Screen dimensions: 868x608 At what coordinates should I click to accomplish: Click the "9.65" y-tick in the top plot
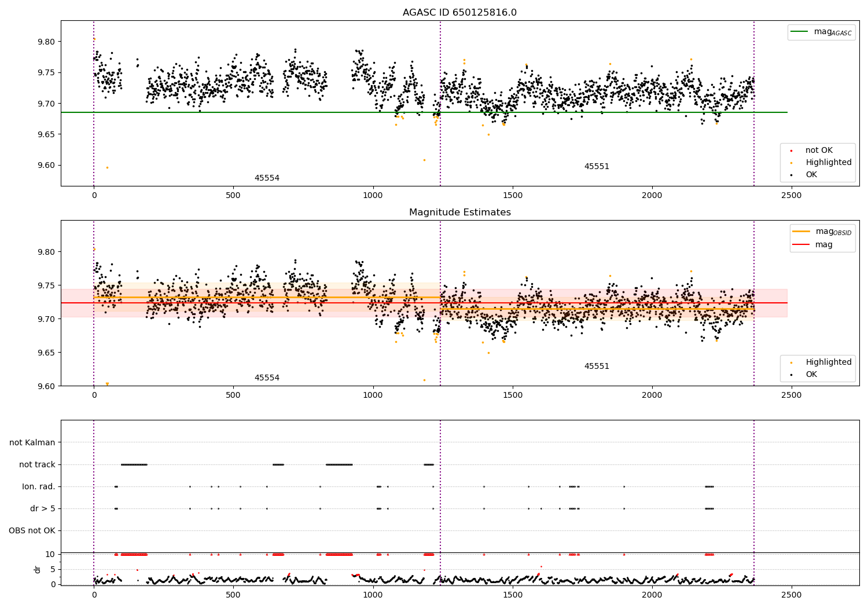pyautogui.click(x=47, y=135)
